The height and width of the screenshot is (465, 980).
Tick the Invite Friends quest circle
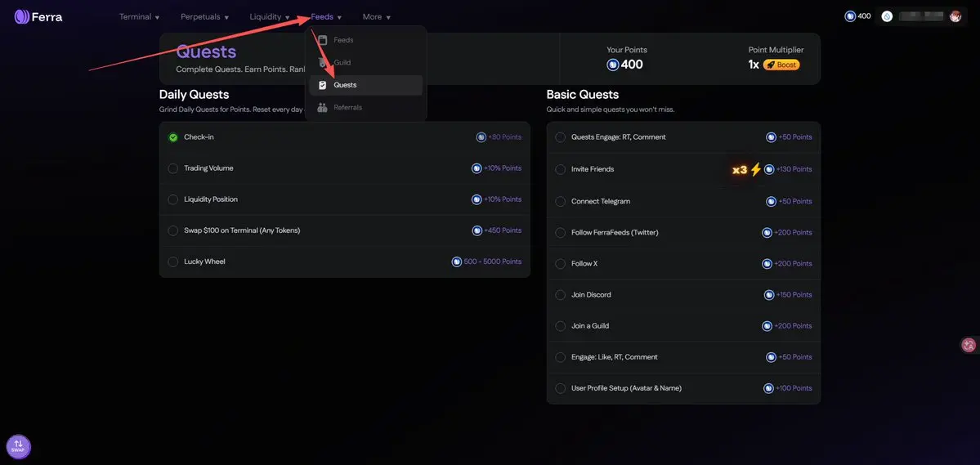(560, 169)
